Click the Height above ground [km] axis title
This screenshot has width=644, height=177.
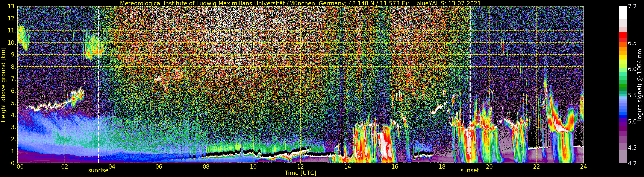click(3, 85)
